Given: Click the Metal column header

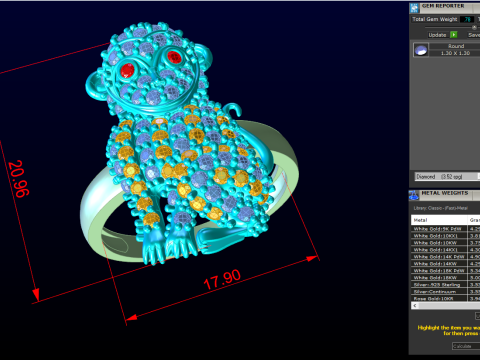Looking at the screenshot, I should tap(439, 220).
